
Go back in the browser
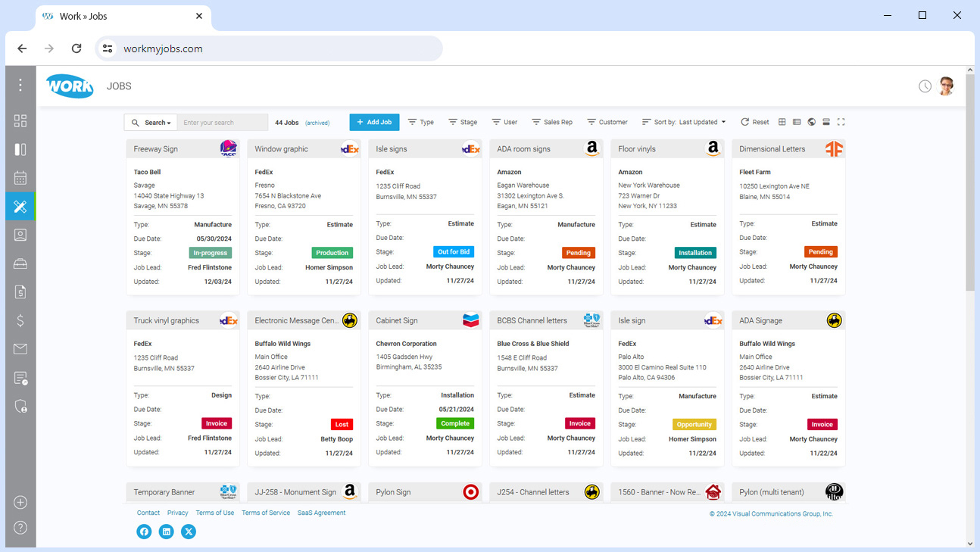pos(22,48)
